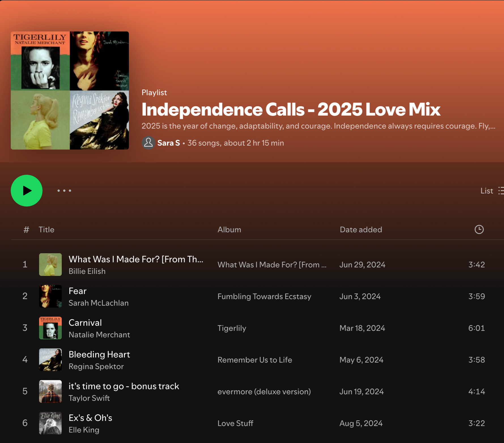
Task: Open the album Love Stuff
Action: (235, 423)
